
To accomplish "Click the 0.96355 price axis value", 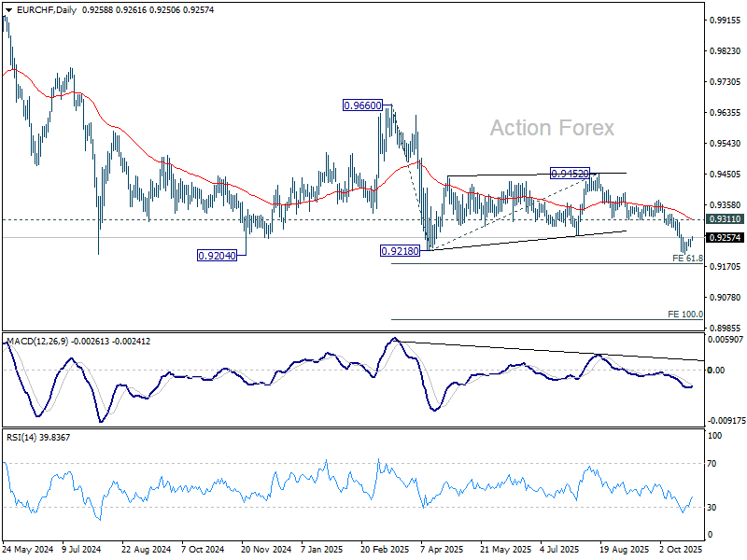I will coord(726,112).
